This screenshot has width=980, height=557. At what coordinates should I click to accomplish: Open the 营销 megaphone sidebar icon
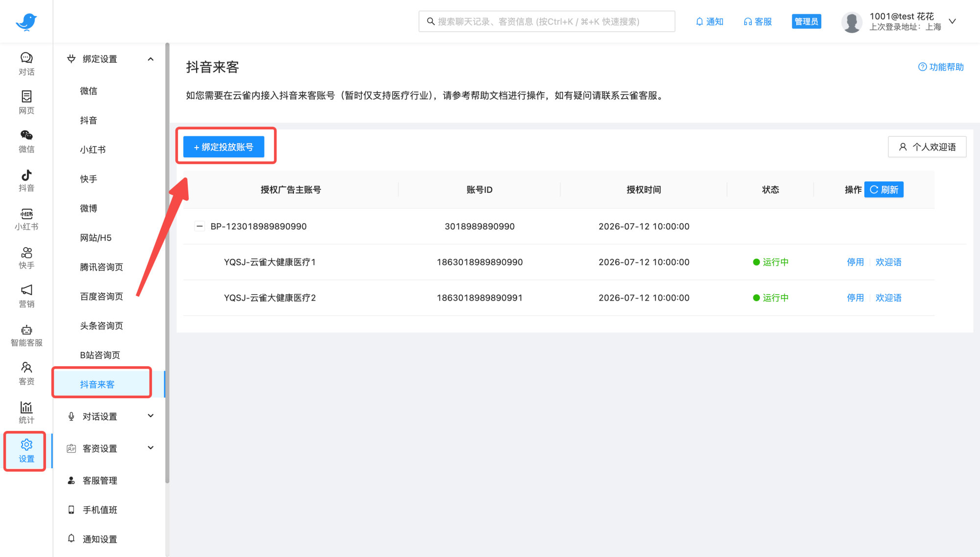pos(26,297)
